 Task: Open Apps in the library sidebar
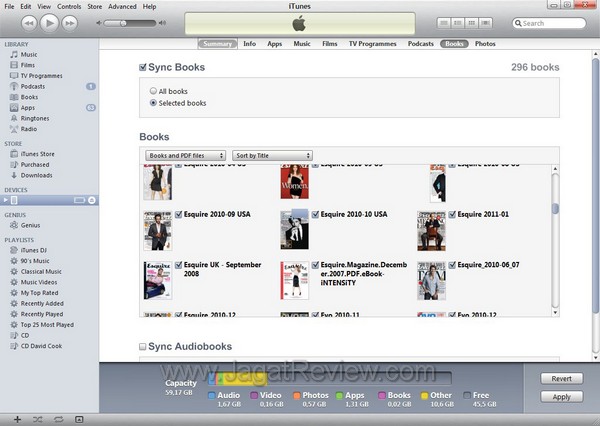click(28, 108)
